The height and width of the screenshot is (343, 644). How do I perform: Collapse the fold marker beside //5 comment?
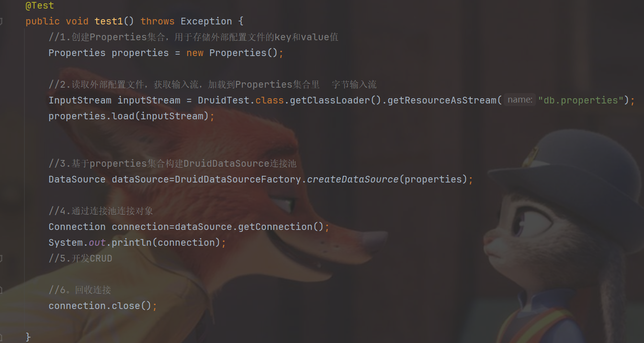(1, 258)
